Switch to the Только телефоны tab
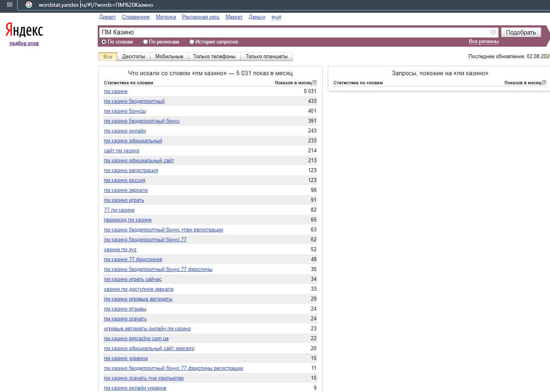The height and width of the screenshot is (392, 550). [x=214, y=57]
